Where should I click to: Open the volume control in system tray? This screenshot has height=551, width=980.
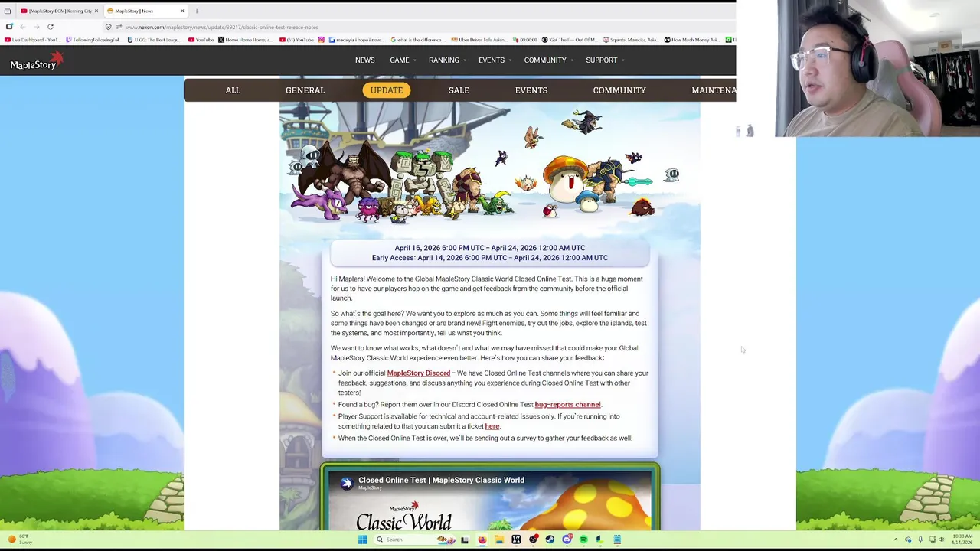(x=942, y=540)
